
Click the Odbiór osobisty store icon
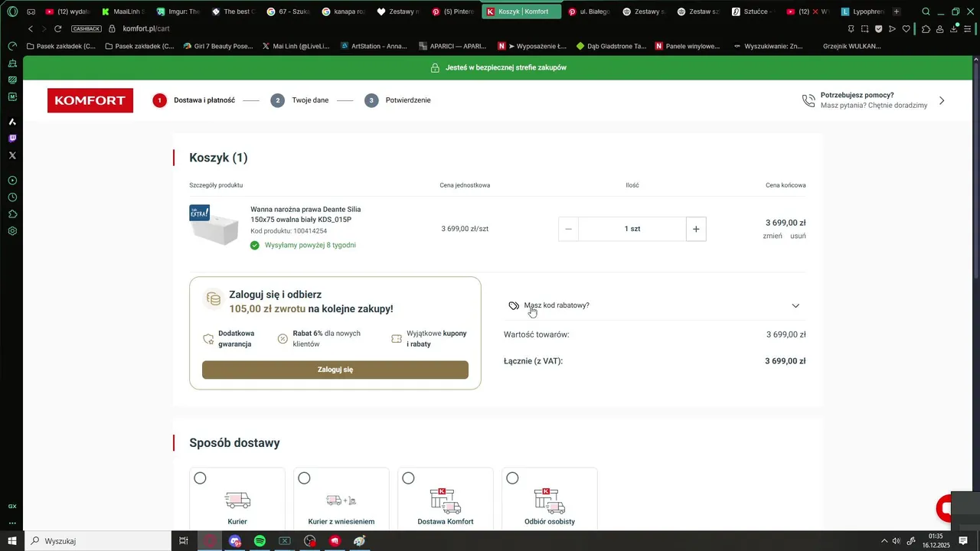(550, 500)
